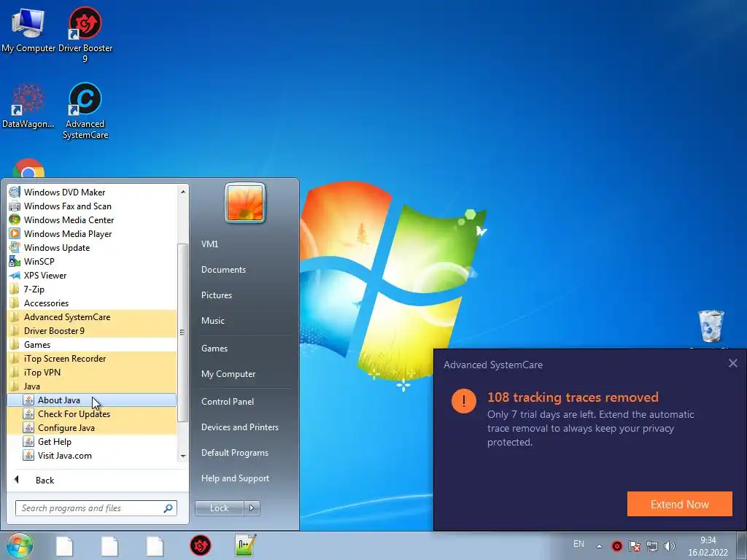This screenshot has width=747, height=560.
Task: Launch WinSCP from the programs list
Action: click(x=91, y=262)
